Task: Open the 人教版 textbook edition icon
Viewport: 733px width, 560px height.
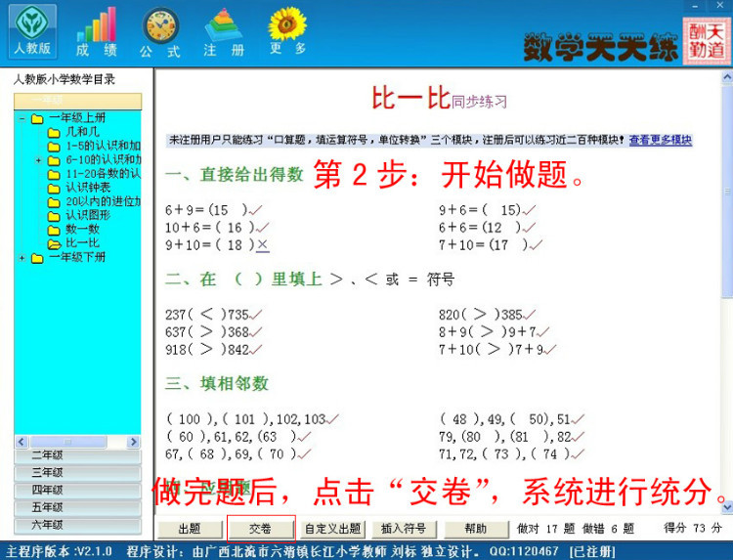Action: pos(32,31)
